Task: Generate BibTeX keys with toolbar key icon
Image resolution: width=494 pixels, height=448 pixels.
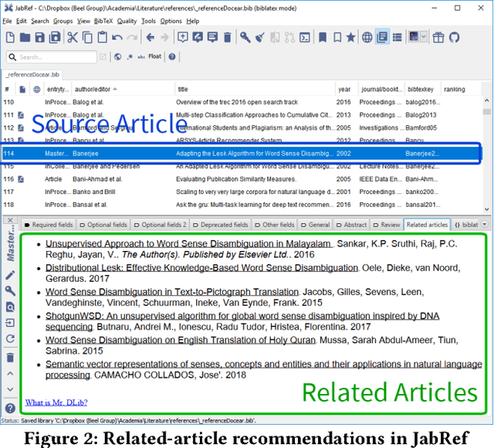Action: [x=245, y=37]
